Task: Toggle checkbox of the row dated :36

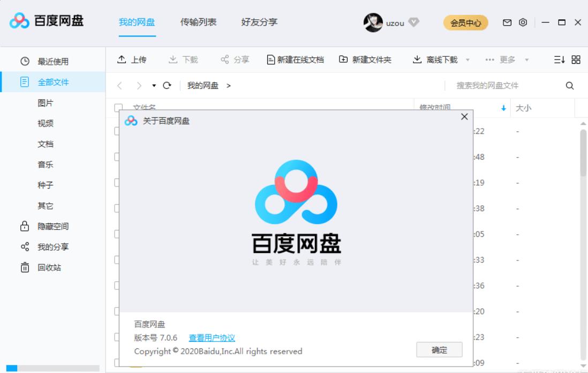Action: tap(117, 286)
